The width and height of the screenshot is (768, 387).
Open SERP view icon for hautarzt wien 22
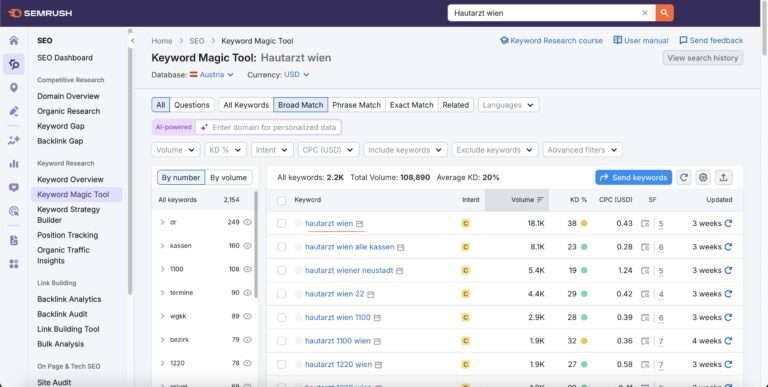coord(645,294)
